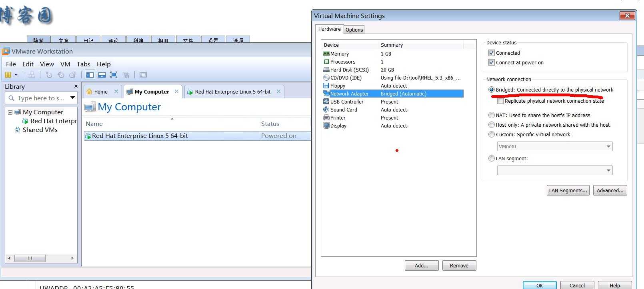Viewport: 644px width, 289px height.
Task: Toggle Connect at power on checkbox
Action: coord(492,62)
